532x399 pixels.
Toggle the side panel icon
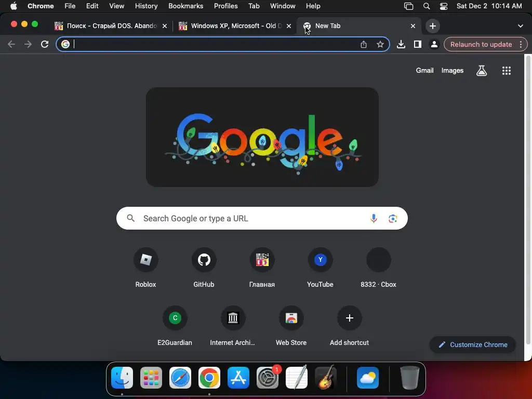point(418,44)
